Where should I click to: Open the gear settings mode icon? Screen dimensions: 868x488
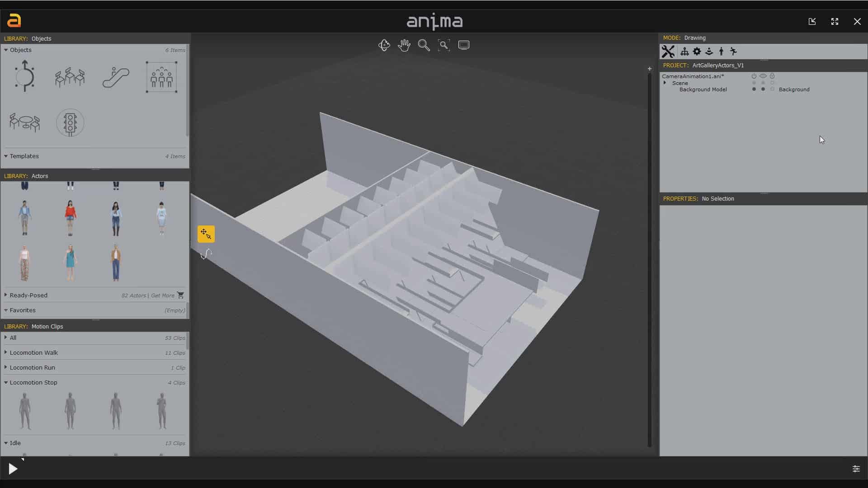click(x=697, y=52)
